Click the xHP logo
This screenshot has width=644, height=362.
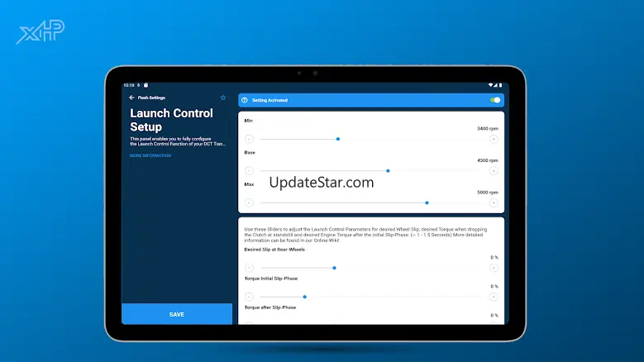point(41,32)
